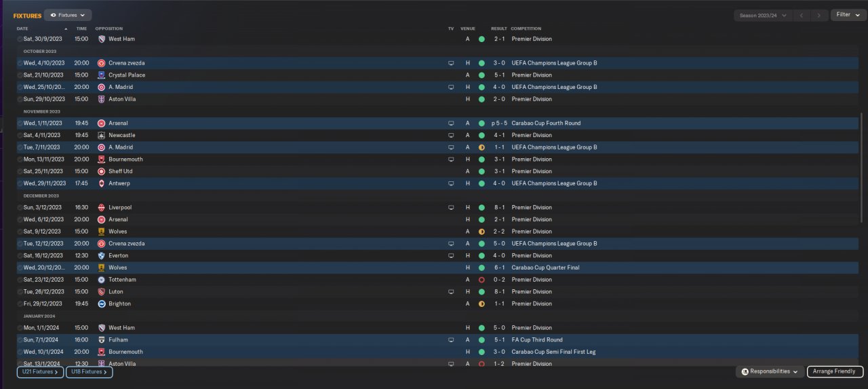Click the Antwerp club badge icon
Screen dimensions: 868x389
[x=101, y=184]
